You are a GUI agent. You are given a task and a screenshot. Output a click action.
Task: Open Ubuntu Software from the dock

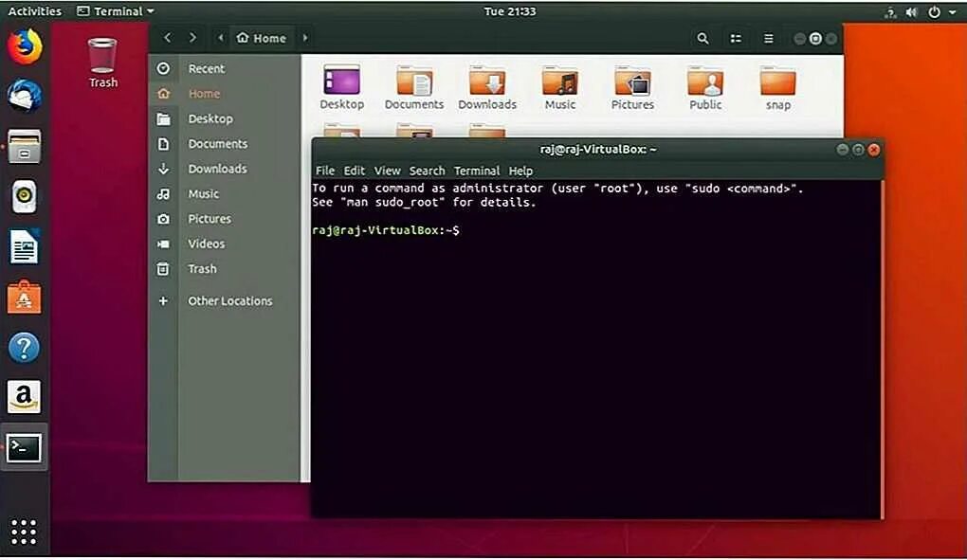[x=25, y=297]
